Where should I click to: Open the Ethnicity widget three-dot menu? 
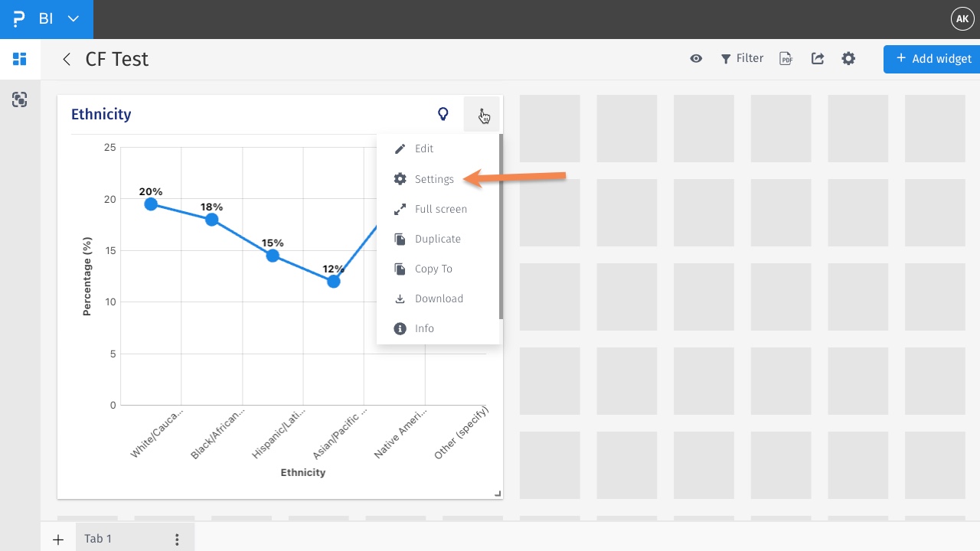point(482,114)
